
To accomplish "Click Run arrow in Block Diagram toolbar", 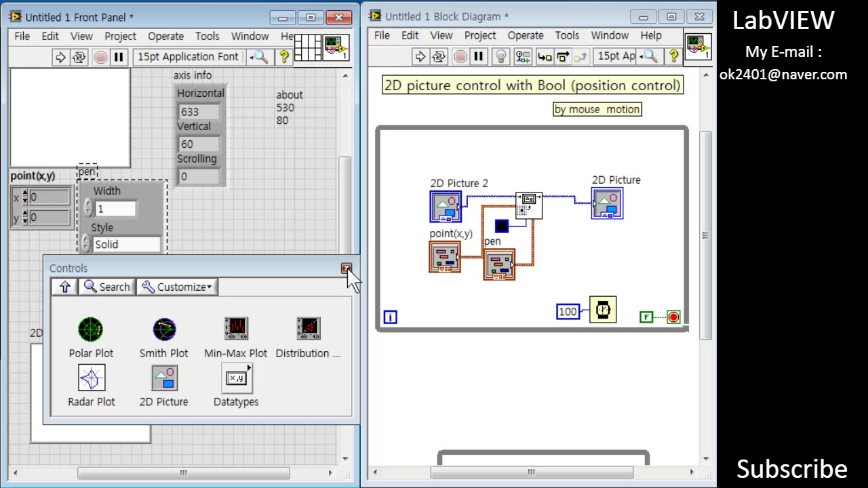I will coord(420,56).
